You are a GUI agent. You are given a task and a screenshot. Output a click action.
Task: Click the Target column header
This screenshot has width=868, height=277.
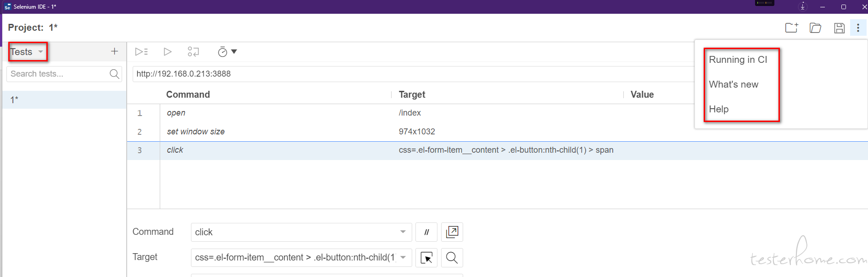[x=412, y=94]
